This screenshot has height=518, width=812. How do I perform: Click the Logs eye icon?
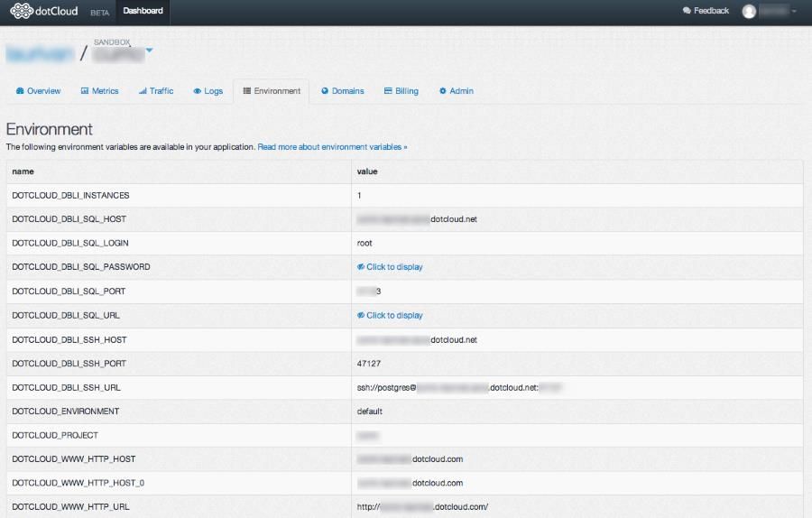(x=197, y=91)
